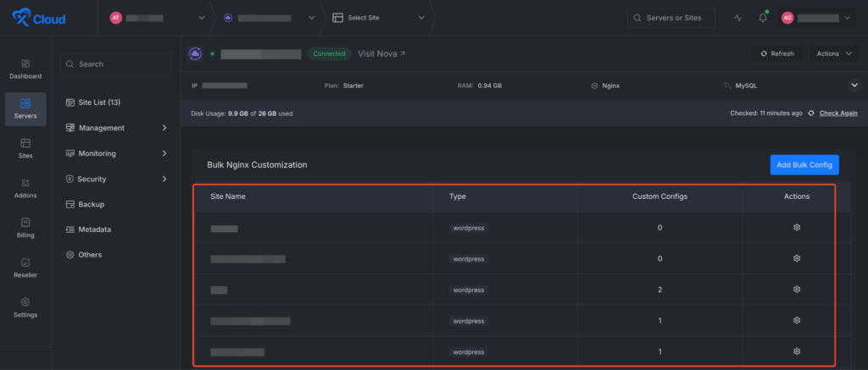Viewport: 868px width, 370px height.
Task: Open Settings in the left sidebar
Action: coord(25,307)
